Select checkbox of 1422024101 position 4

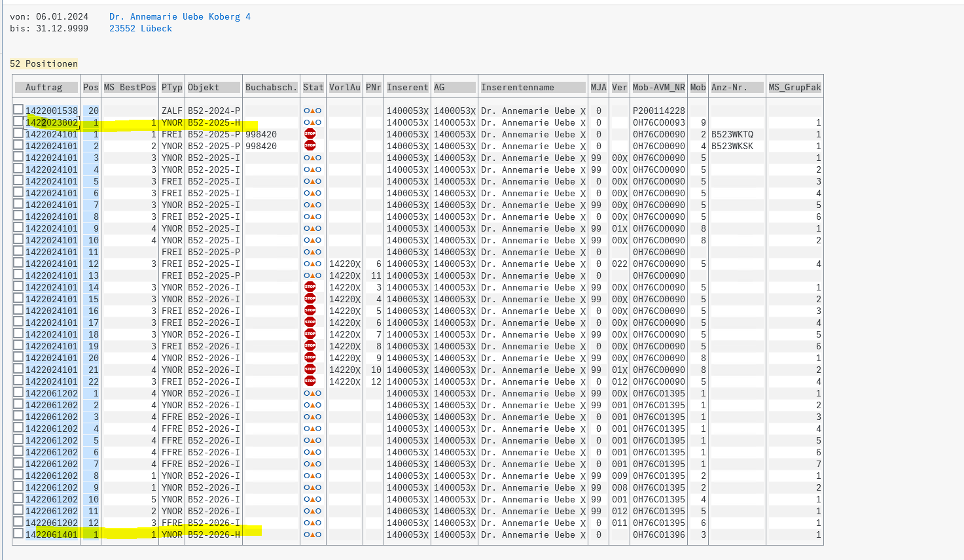point(18,169)
